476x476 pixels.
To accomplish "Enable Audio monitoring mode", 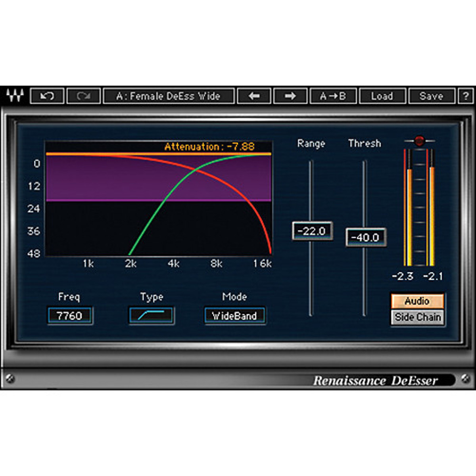I will pyautogui.click(x=417, y=301).
